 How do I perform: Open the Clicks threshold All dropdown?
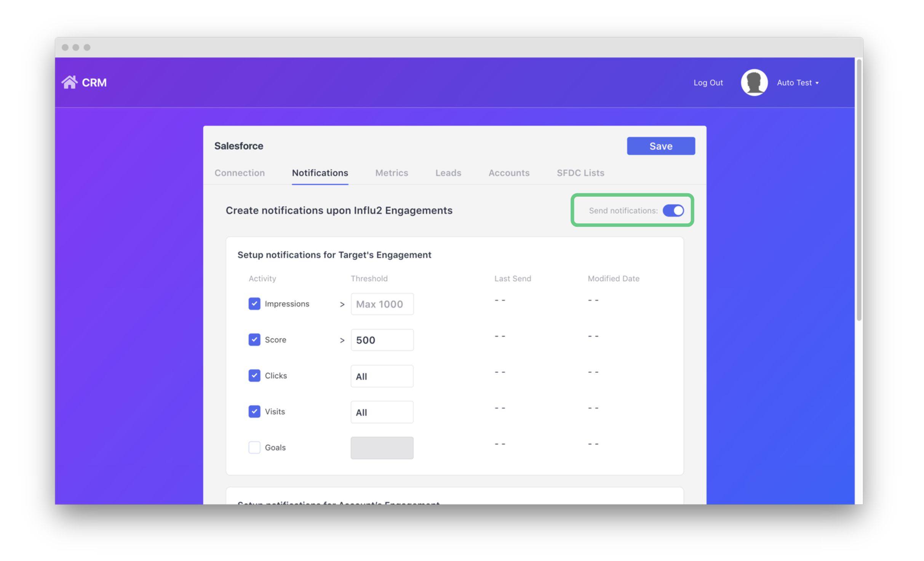(382, 376)
